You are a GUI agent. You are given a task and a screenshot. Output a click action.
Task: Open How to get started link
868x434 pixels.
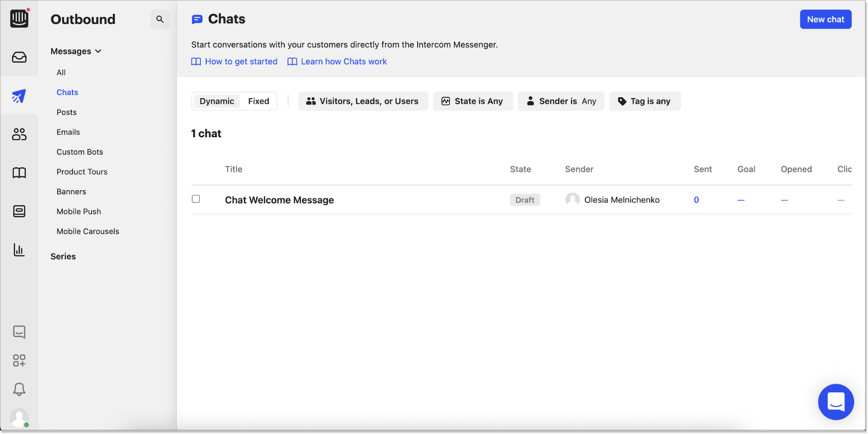point(241,62)
